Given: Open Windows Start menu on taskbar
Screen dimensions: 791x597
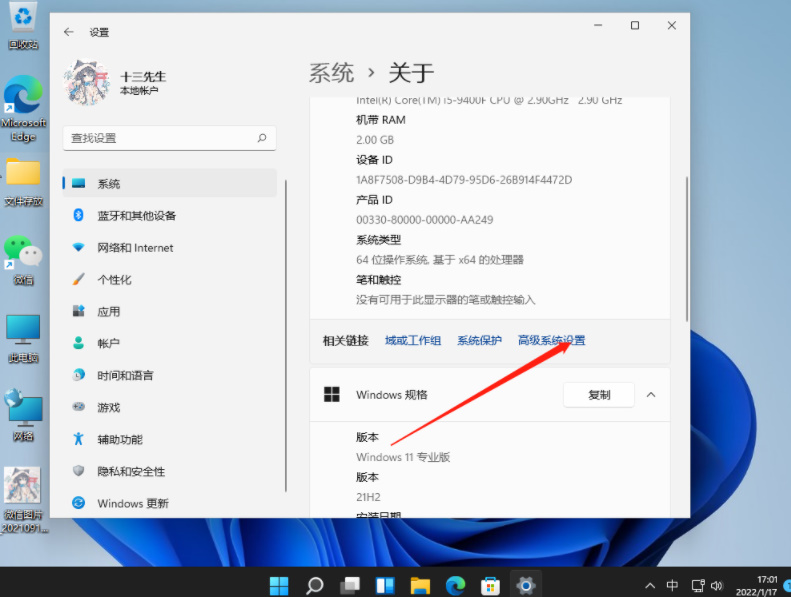Looking at the screenshot, I should pyautogui.click(x=279, y=585).
